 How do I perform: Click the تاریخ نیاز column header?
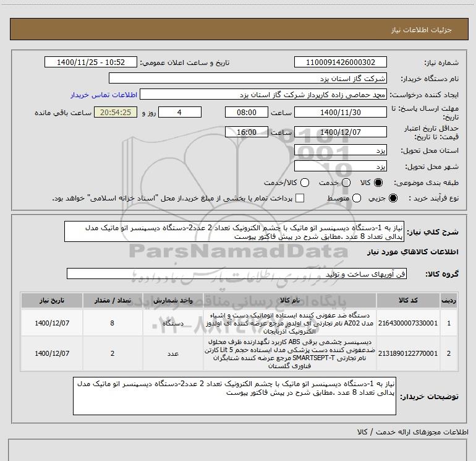coord(52,300)
